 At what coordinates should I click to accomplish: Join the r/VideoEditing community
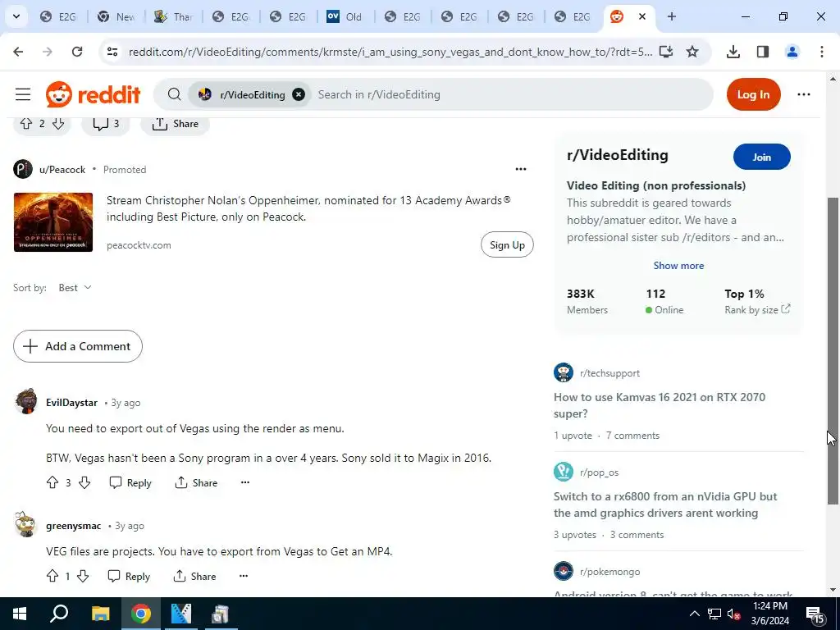pyautogui.click(x=761, y=157)
